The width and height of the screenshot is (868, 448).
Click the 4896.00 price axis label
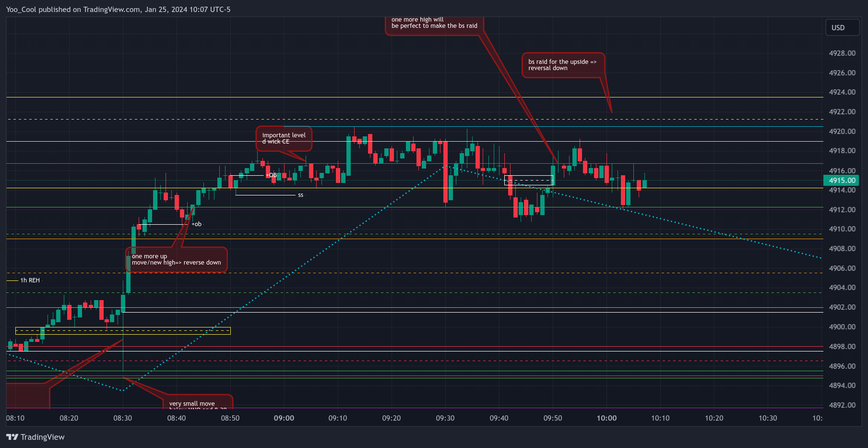tap(842, 366)
